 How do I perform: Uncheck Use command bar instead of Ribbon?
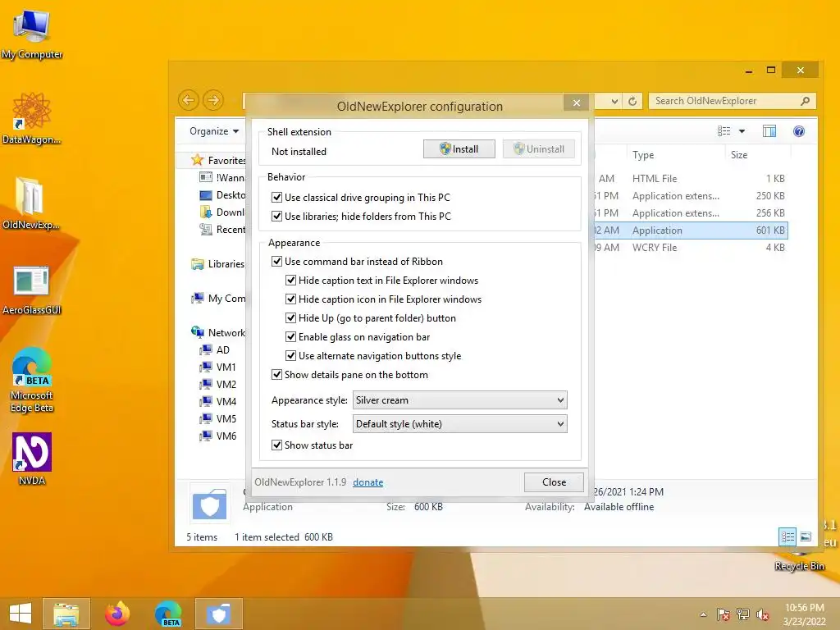tap(276, 262)
